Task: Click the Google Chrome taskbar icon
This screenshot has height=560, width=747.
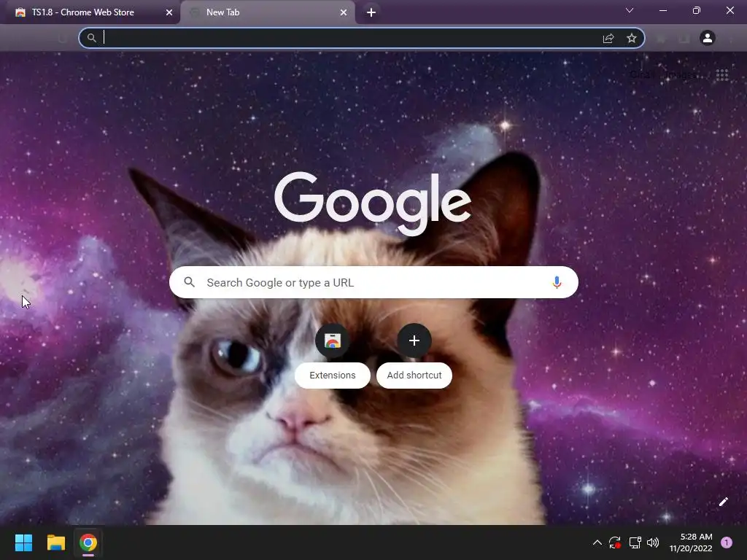Action: 88,542
